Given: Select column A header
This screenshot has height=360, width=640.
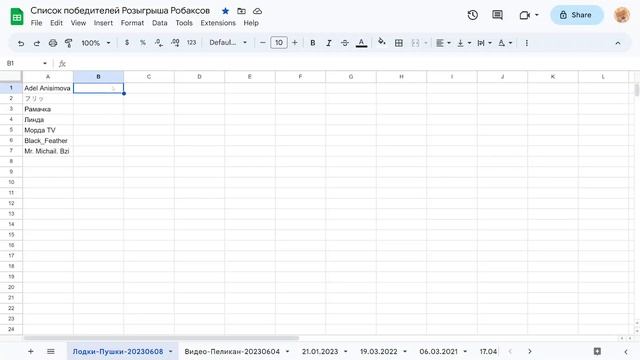Looking at the screenshot, I should click(48, 77).
